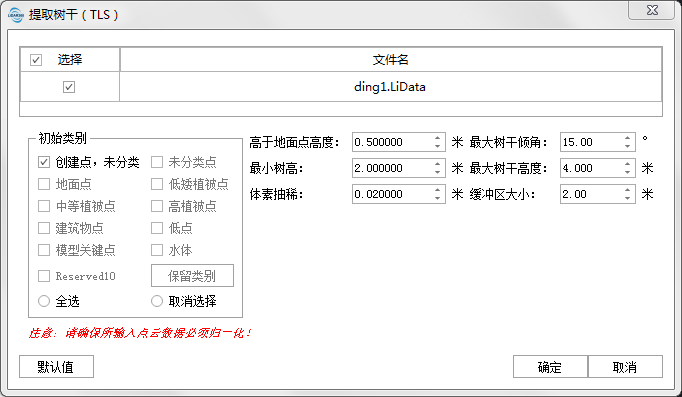Select the 全选 radio button

(44, 301)
